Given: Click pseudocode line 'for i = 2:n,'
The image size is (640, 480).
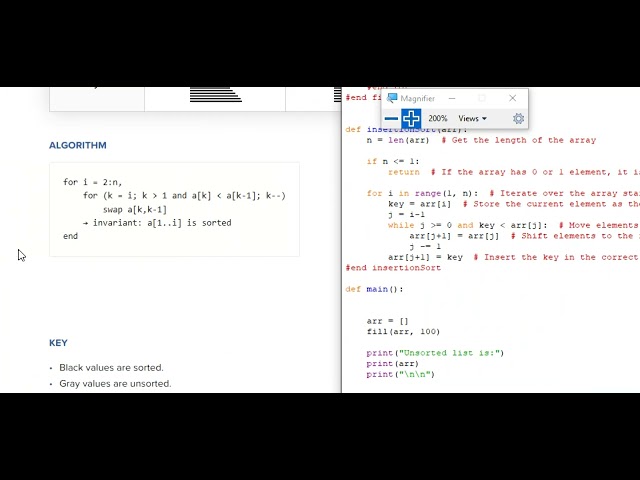Looking at the screenshot, I should (92, 182).
